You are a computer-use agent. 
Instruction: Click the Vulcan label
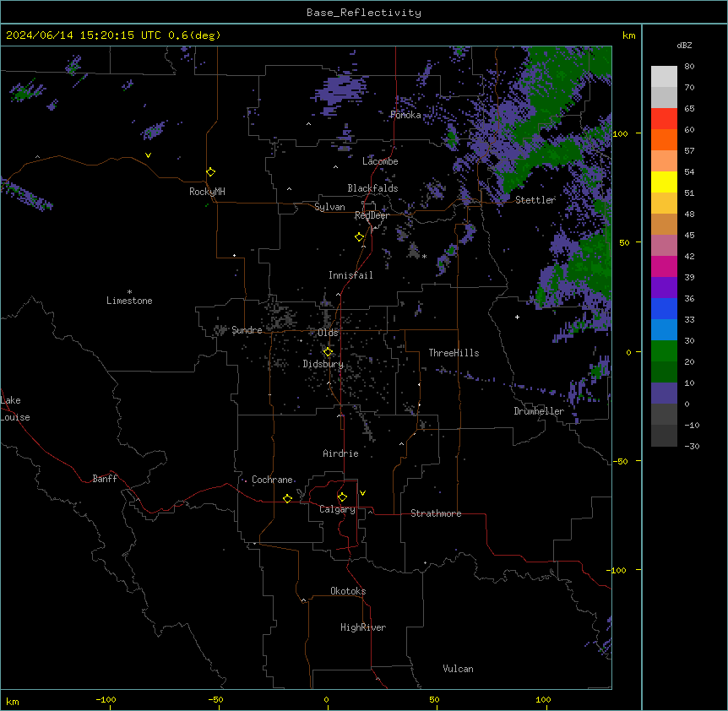coord(459,669)
